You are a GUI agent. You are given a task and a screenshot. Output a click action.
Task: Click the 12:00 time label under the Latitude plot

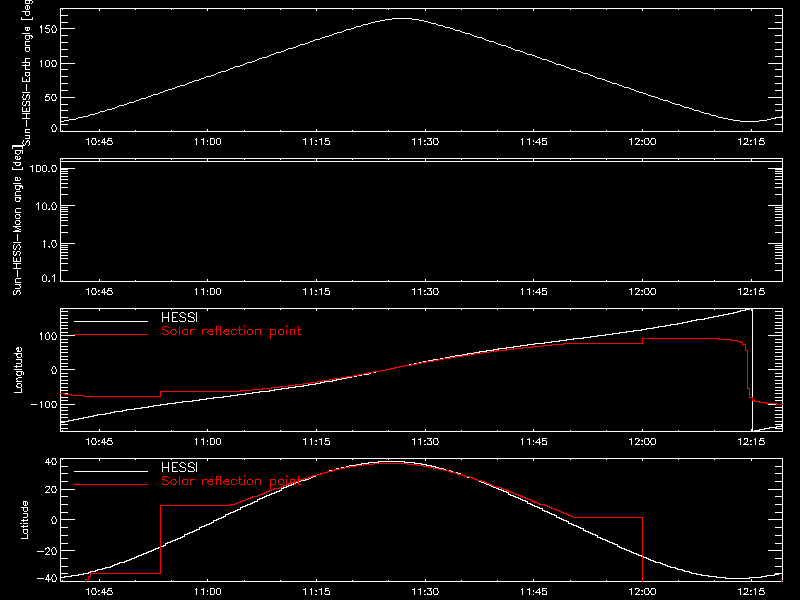tap(642, 592)
